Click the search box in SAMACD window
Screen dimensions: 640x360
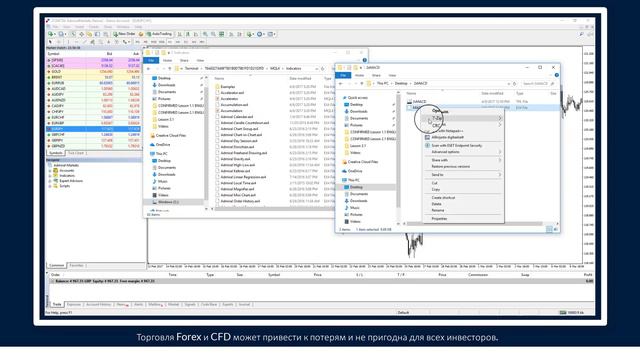click(538, 83)
